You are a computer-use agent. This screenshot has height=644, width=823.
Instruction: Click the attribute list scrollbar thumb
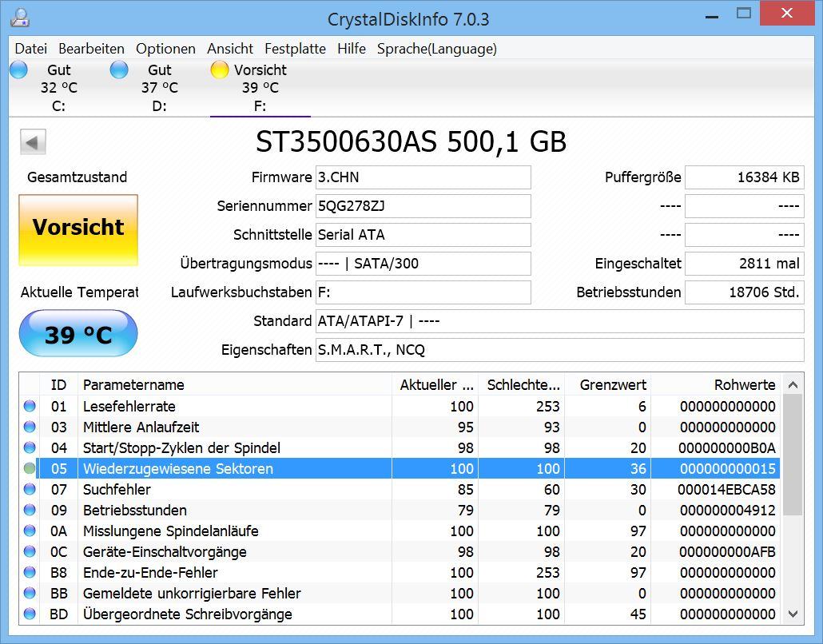coord(793,455)
